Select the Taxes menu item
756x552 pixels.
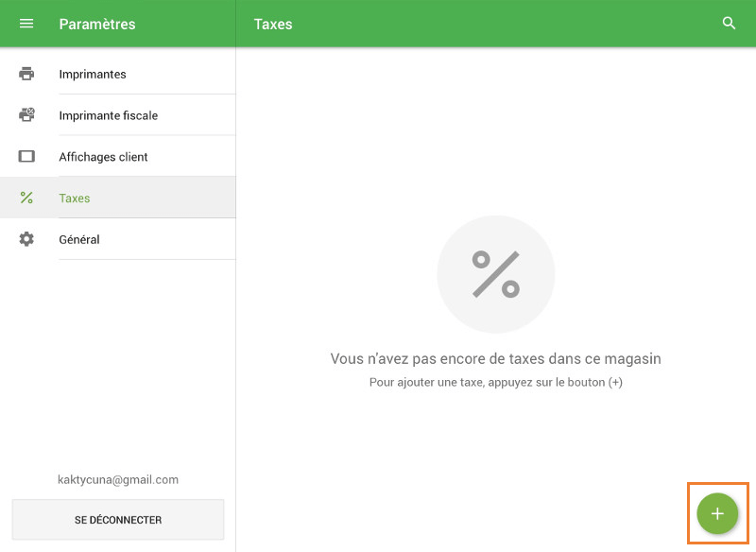click(x=117, y=198)
